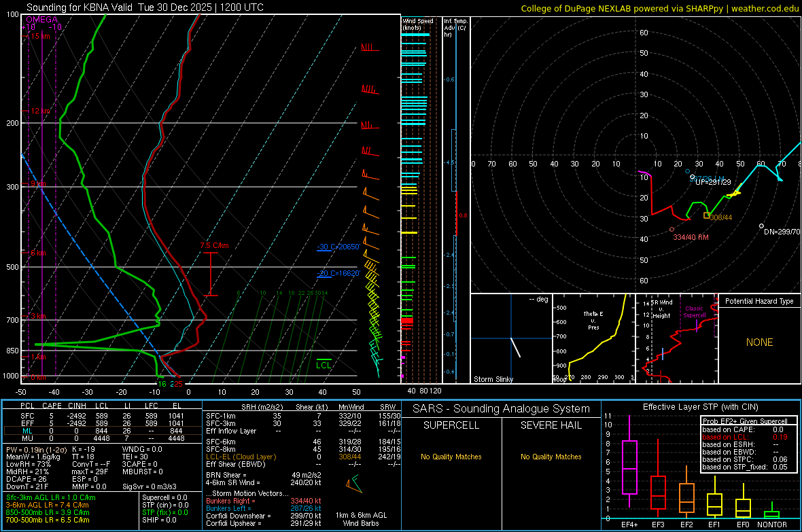The height and width of the screenshot is (532, 802).
Task: Click the SHIP = 0.0 parameter
Action: (x=159, y=520)
